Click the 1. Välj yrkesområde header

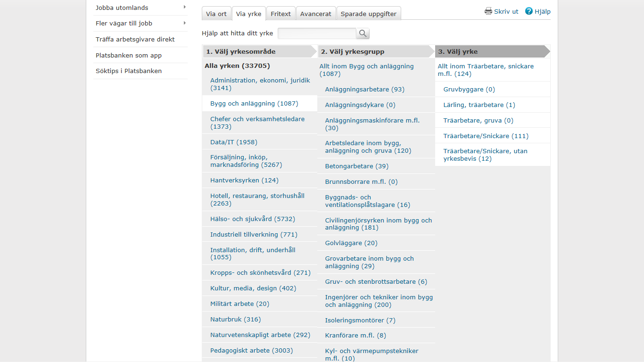260,51
